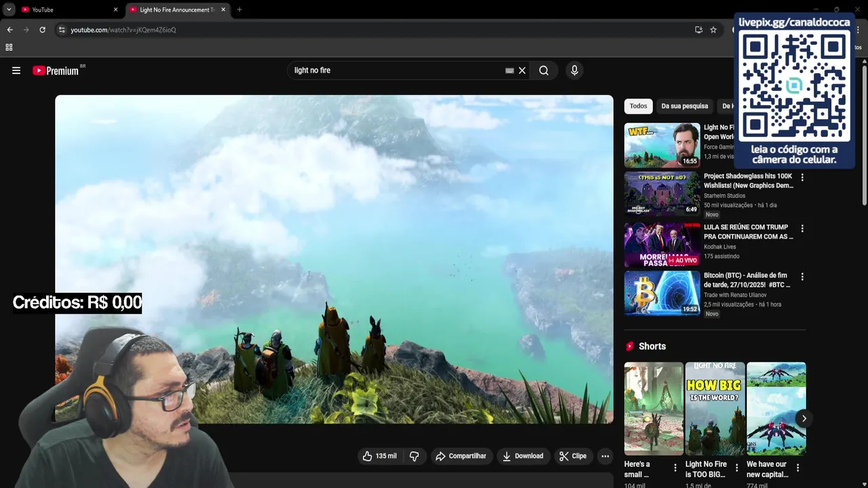868x488 pixels.
Task: Open Project Shadowglass hits 100K video title
Action: [x=749, y=180]
